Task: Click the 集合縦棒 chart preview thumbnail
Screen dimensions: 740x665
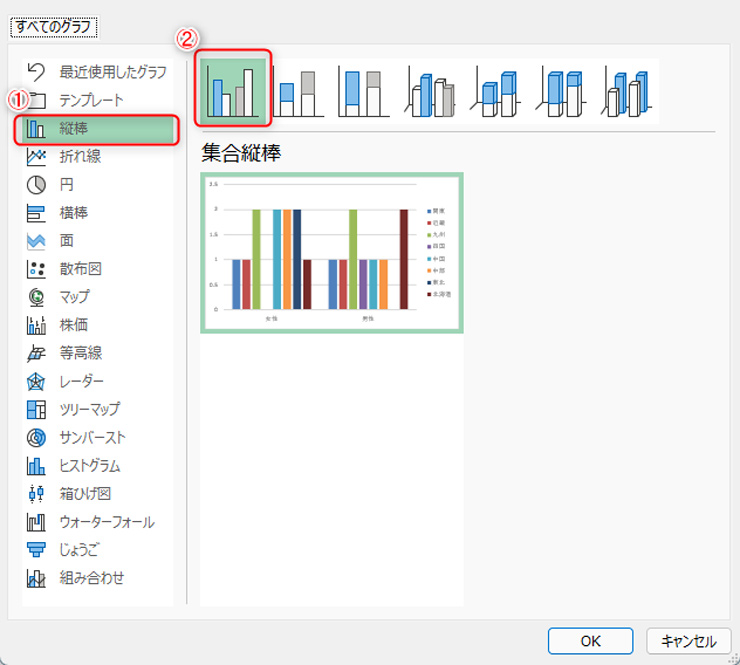Action: [x=331, y=252]
